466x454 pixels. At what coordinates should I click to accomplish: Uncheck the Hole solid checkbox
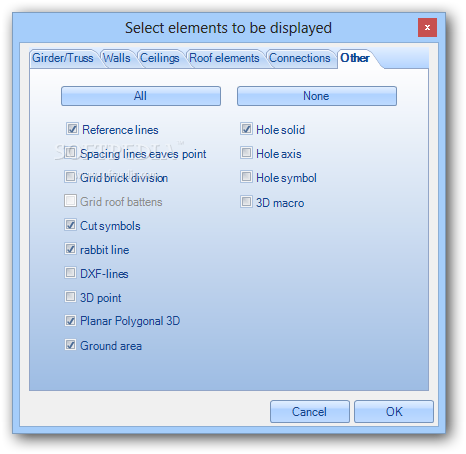246,129
